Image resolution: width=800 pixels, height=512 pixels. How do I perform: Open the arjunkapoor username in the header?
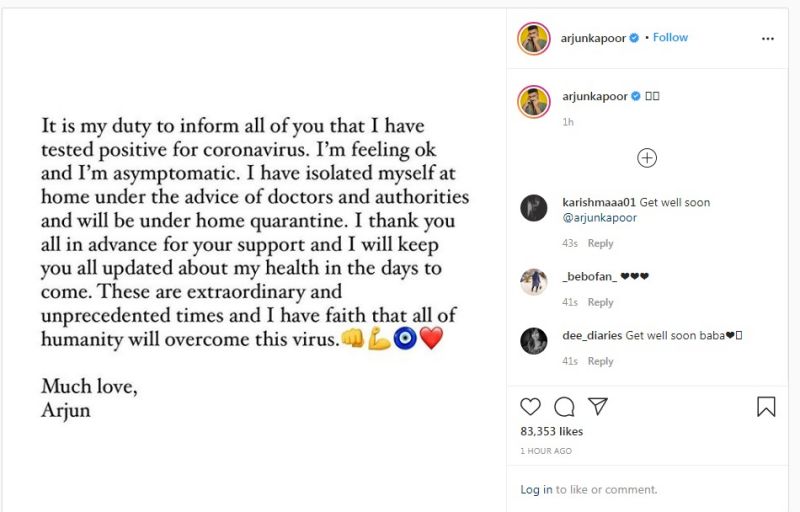(x=594, y=38)
